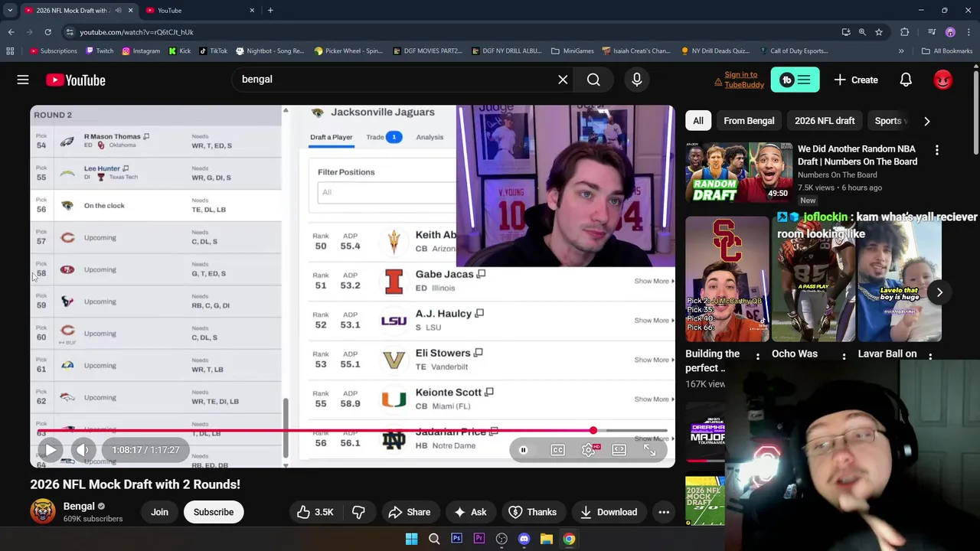980x551 pixels.
Task: Join the Bengal channel
Action: click(159, 512)
